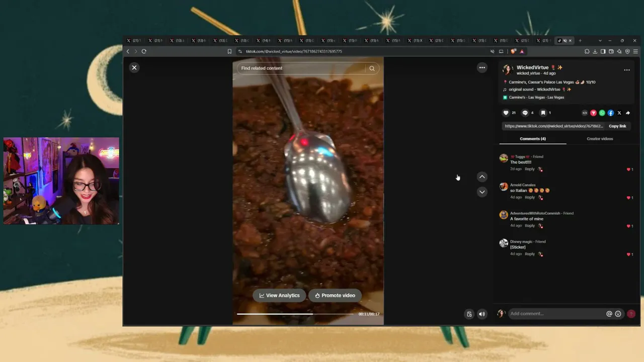Viewport: 644px width, 362px height.
Task: Share the video on WhatsApp
Action: pos(602,113)
